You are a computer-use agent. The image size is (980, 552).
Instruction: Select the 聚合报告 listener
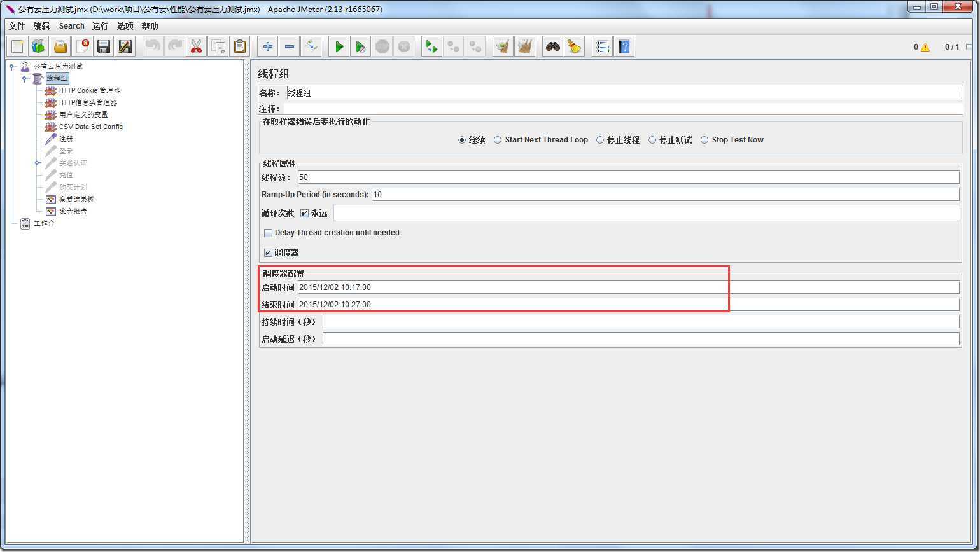pos(73,212)
